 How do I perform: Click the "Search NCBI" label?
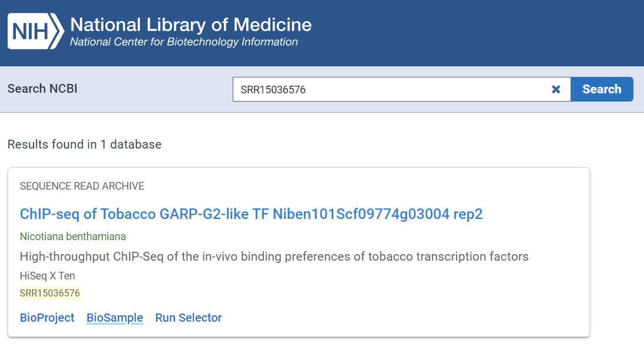[42, 89]
